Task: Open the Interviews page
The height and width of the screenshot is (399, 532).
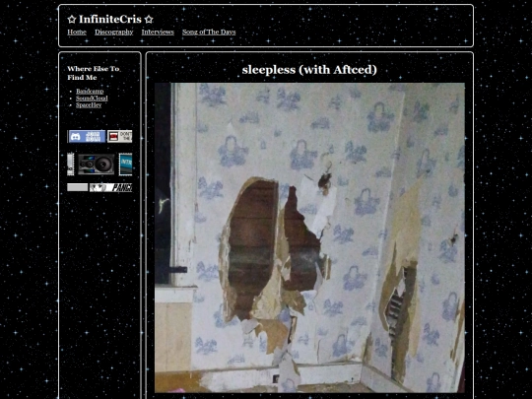Action: [158, 32]
